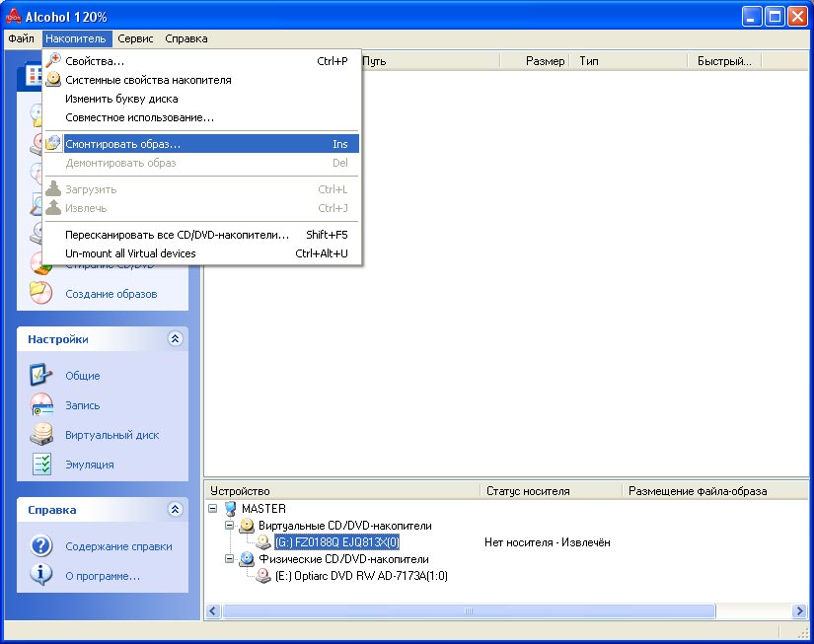Open the Запись settings link
The height and width of the screenshot is (644, 814).
point(83,405)
